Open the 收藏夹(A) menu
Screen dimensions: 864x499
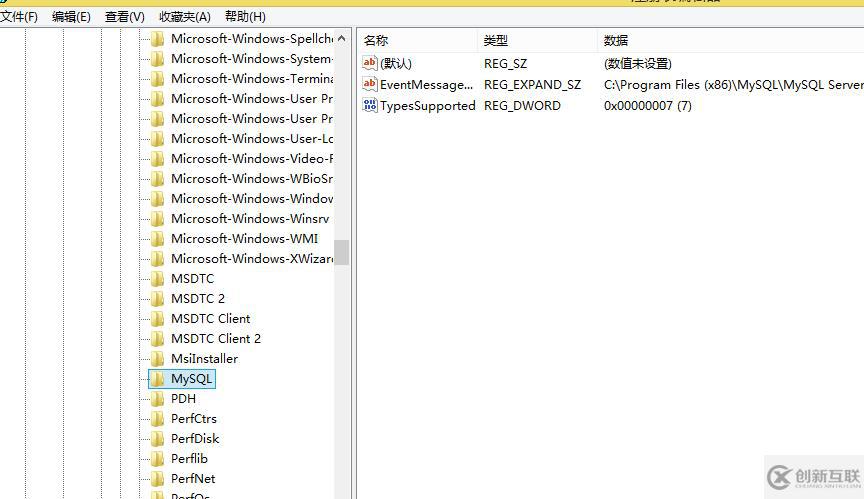(185, 17)
